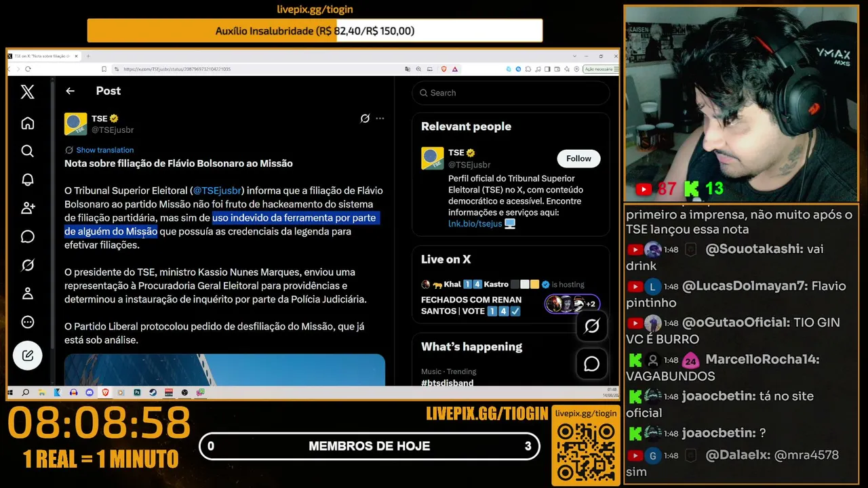Viewport: 868px width, 488px height.
Task: Open TSE avatar in Relevant people
Action: tap(432, 158)
